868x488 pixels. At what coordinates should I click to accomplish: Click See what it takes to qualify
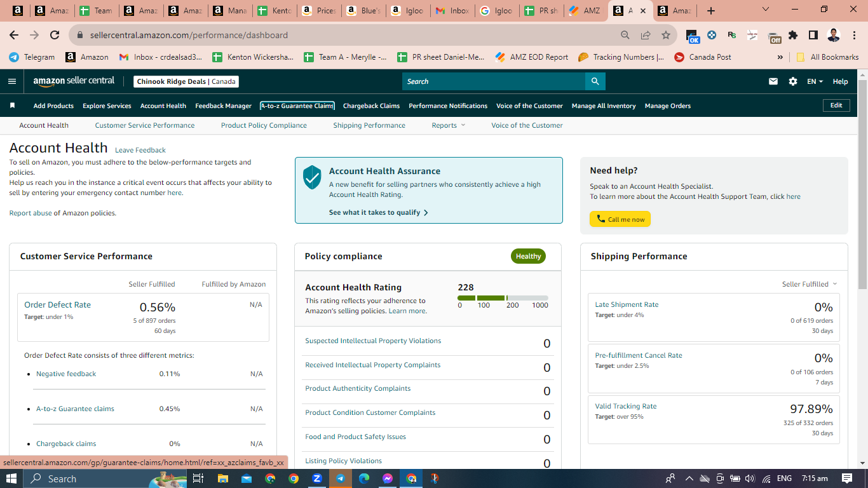[379, 212]
